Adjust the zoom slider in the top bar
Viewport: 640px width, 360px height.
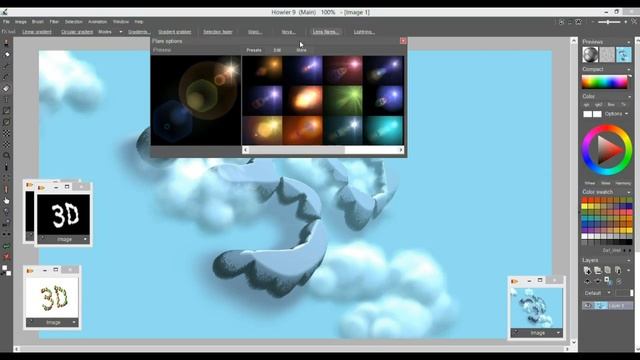pos(609,22)
